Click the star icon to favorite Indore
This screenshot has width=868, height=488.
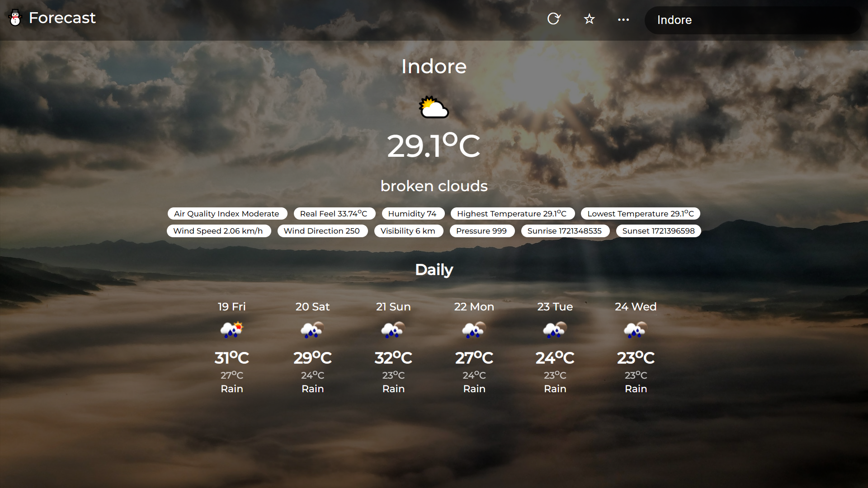[589, 19]
